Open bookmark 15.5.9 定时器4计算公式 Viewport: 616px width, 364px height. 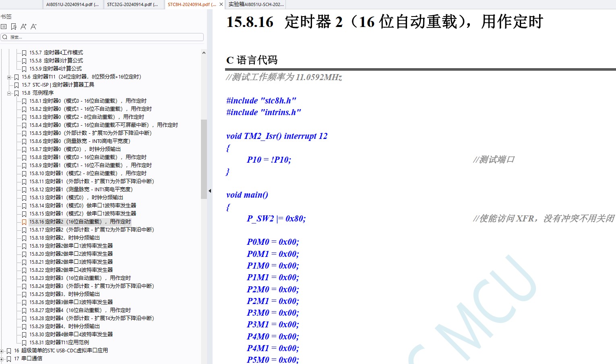click(56, 69)
